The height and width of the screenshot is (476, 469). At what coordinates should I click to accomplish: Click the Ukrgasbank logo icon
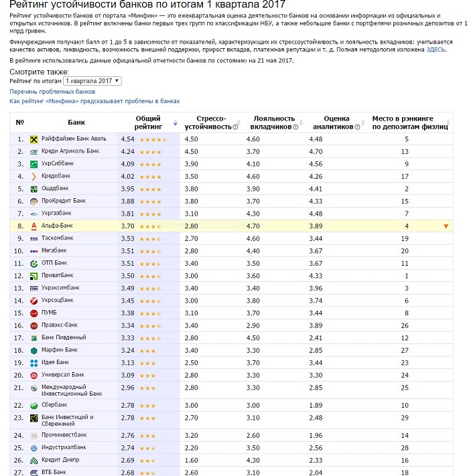[33, 214]
